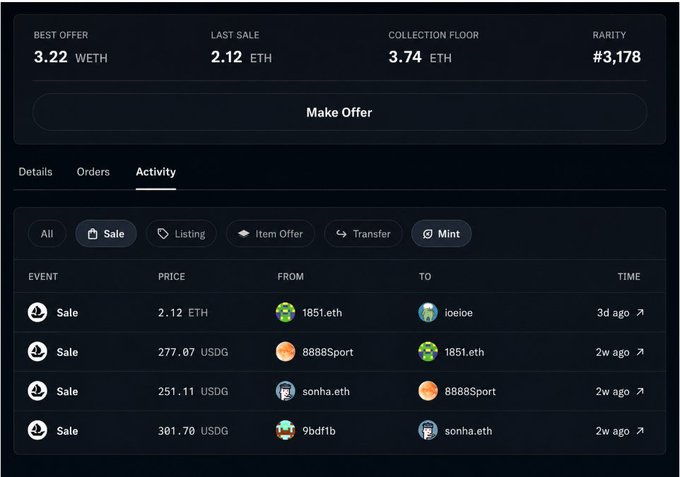Image resolution: width=680 pixels, height=477 pixels.
Task: Select the Activity tab
Action: [156, 172]
